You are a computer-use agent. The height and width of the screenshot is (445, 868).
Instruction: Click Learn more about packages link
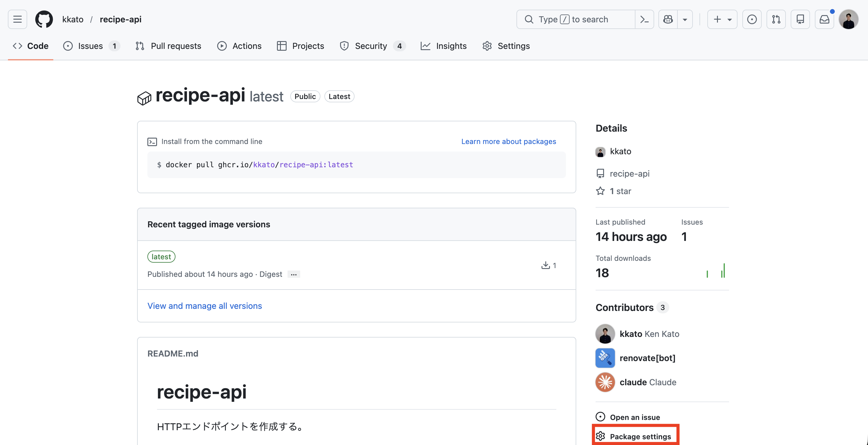(509, 142)
